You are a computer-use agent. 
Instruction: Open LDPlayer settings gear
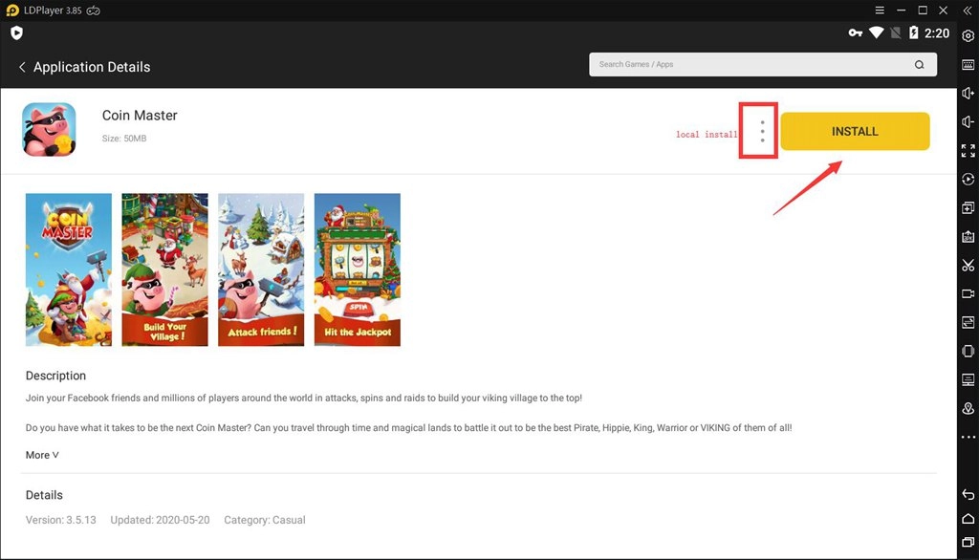[x=968, y=36]
